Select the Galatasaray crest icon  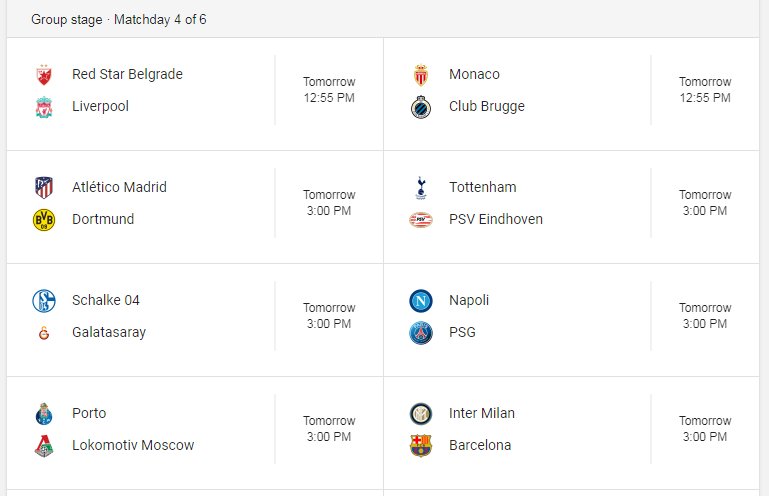point(44,333)
